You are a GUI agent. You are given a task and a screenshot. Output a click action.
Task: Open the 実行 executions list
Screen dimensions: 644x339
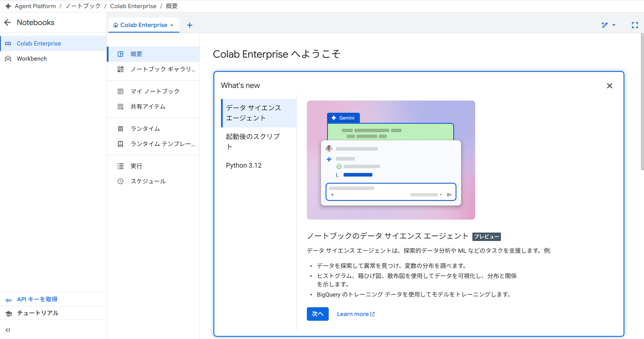(136, 166)
